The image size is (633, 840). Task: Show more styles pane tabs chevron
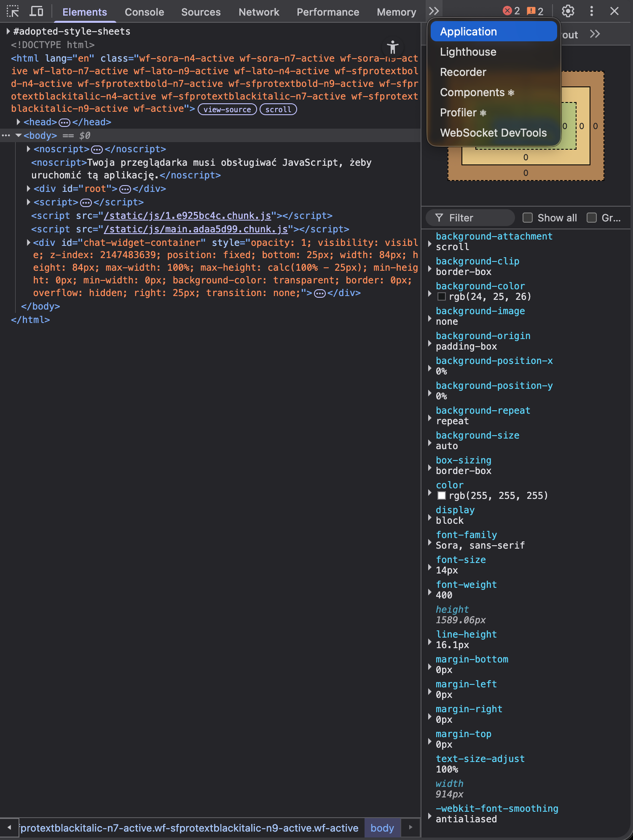595,34
